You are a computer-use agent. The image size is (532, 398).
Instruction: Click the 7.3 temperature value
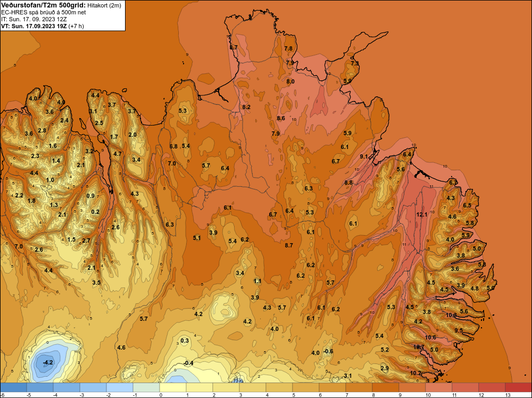point(355,63)
